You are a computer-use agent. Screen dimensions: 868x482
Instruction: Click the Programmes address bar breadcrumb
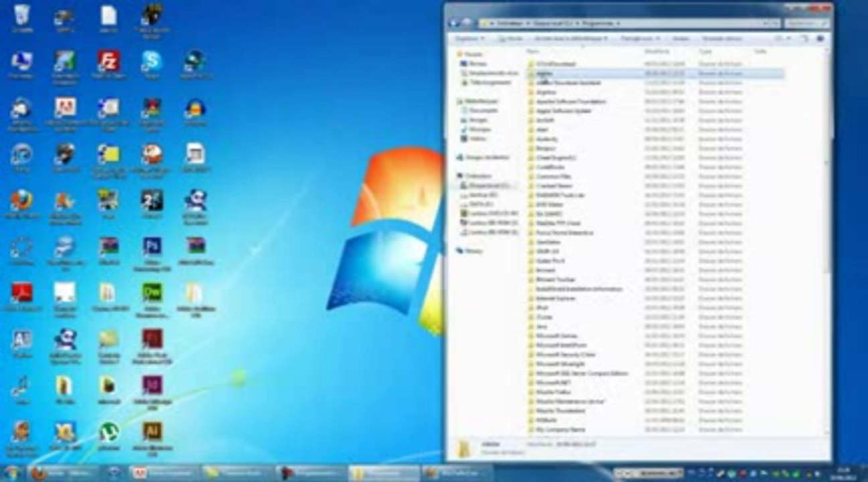pyautogui.click(x=597, y=23)
